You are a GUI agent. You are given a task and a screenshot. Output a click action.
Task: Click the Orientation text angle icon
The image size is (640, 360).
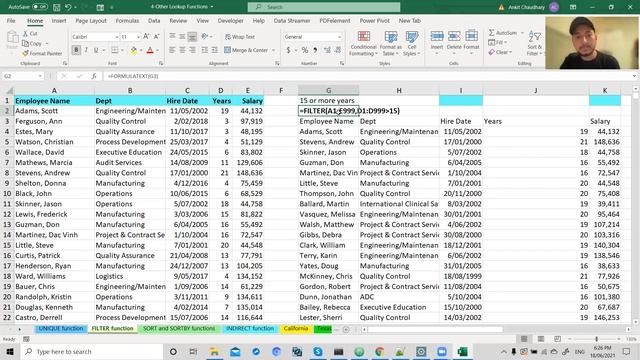point(204,37)
